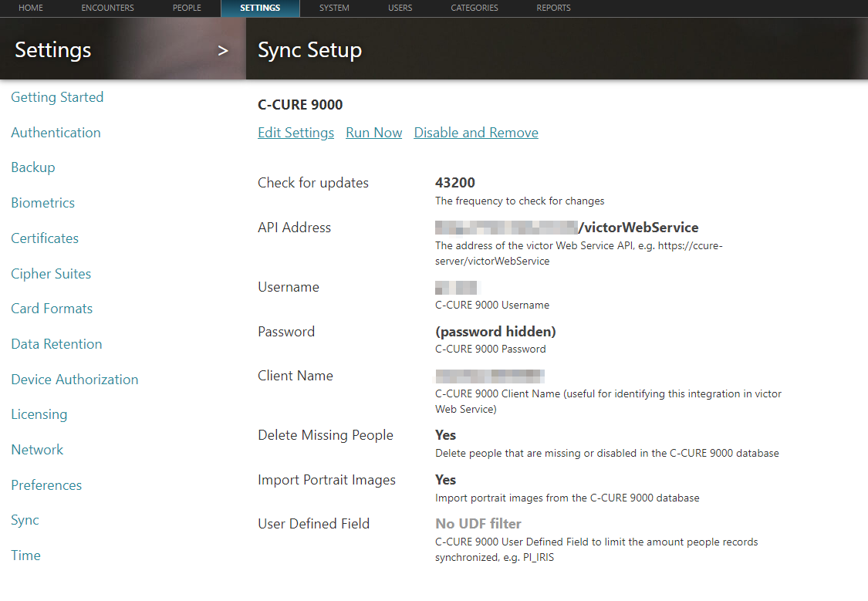The image size is (868, 601).
Task: Open Biometrics settings
Action: click(42, 203)
